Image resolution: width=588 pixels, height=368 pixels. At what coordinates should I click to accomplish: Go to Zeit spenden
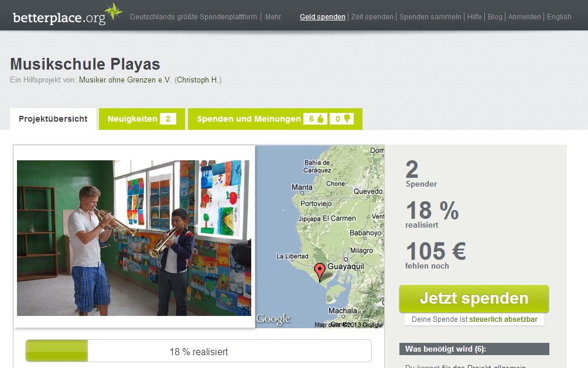tap(372, 17)
